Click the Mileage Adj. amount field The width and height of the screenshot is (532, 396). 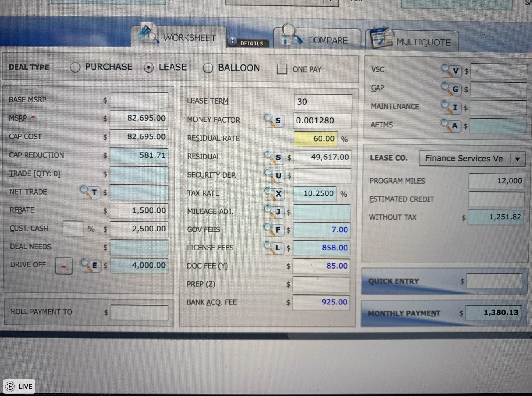[322, 212]
